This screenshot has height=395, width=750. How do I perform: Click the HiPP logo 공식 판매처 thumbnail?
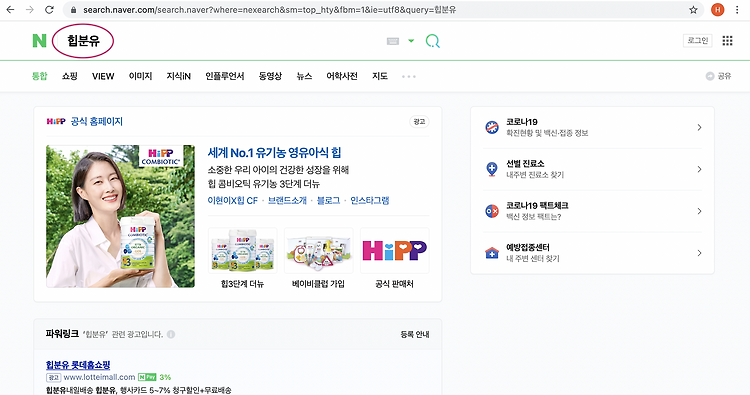(x=395, y=251)
